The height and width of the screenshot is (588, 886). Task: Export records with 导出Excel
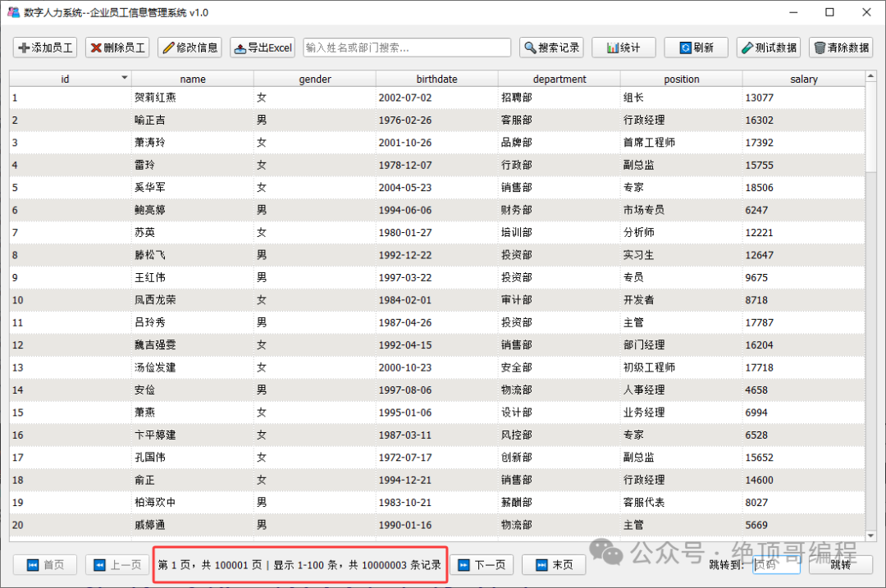(x=263, y=48)
